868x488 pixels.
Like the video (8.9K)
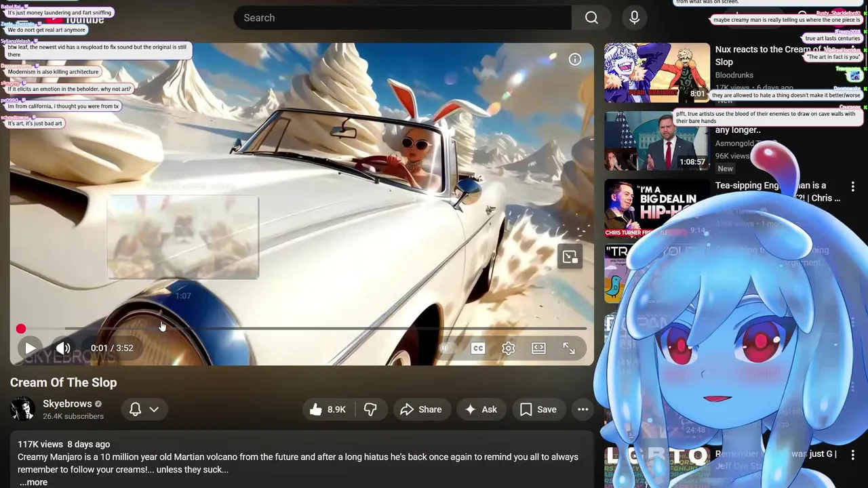(x=328, y=409)
